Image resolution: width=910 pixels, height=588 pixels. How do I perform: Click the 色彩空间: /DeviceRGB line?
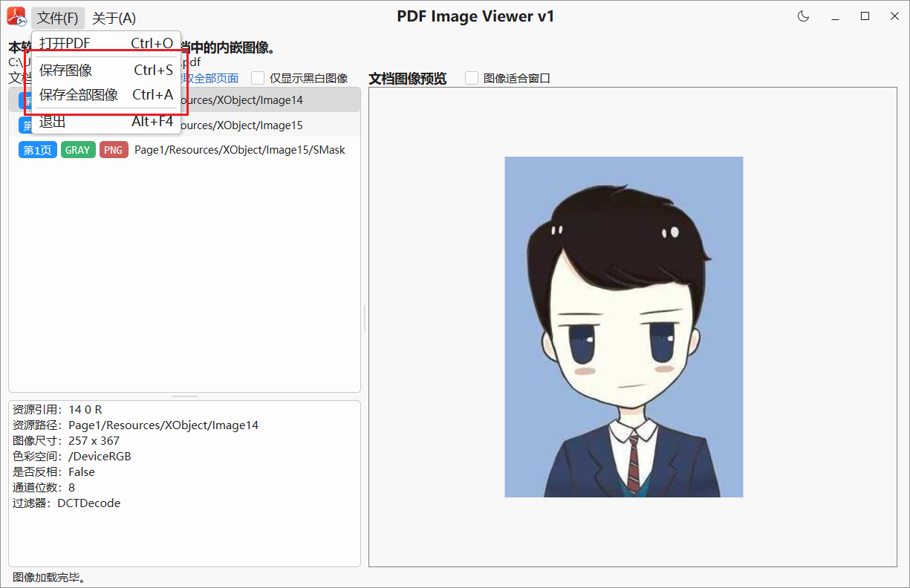click(72, 457)
